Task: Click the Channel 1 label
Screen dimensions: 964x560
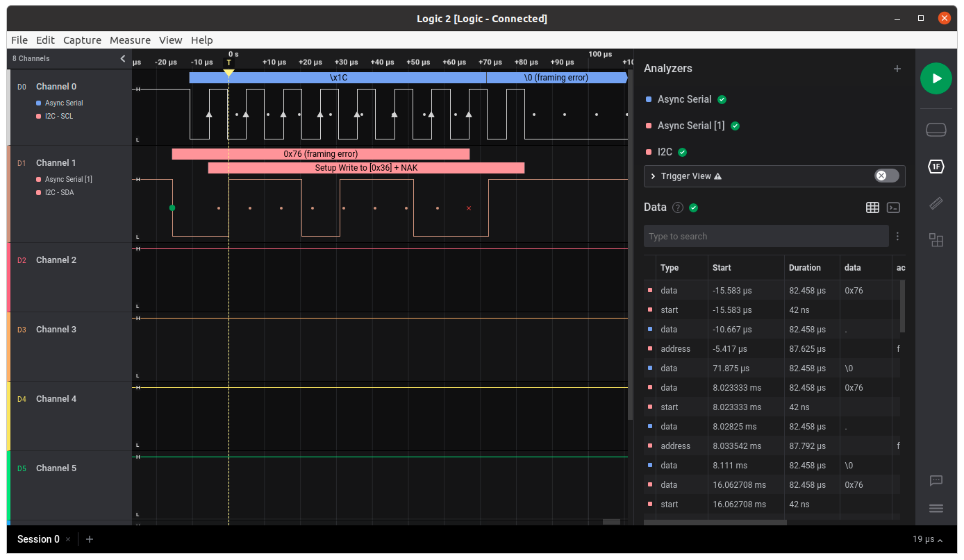Action: [x=56, y=163]
